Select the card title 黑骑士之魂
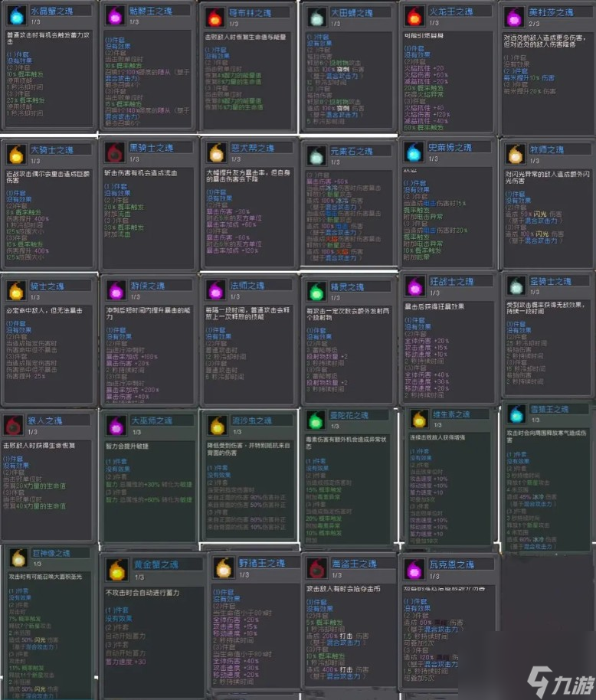This screenshot has height=700, width=596. (x=152, y=148)
